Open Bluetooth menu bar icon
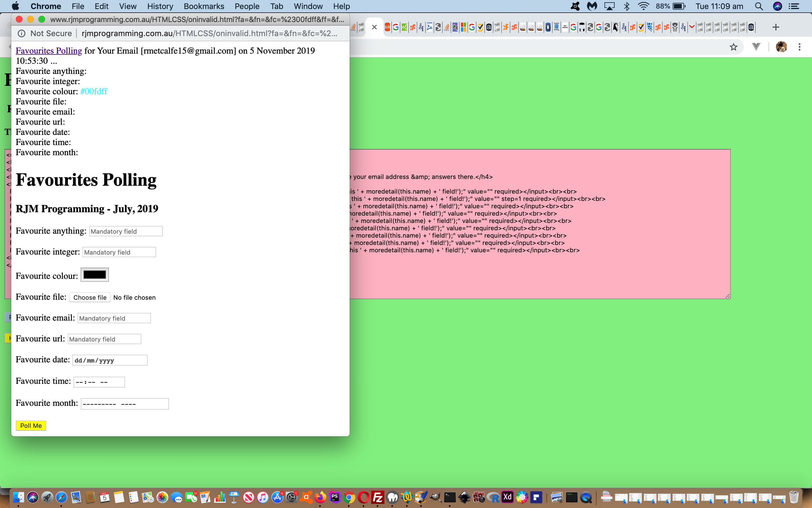This screenshot has height=508, width=812. pyautogui.click(x=626, y=6)
